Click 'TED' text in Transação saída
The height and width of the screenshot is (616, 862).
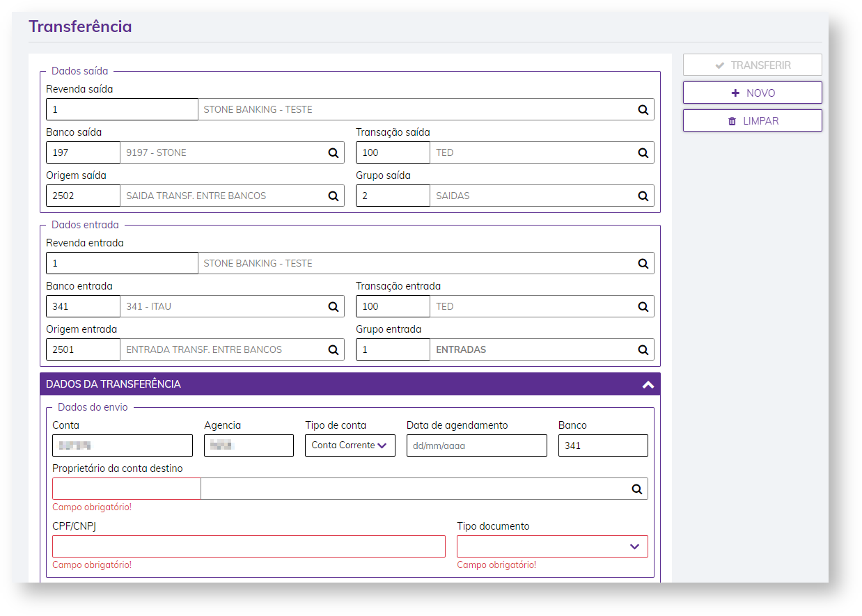[444, 153]
